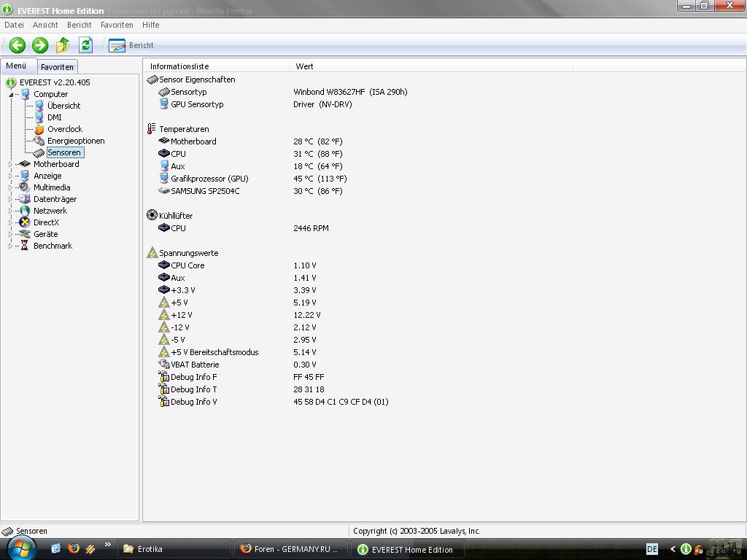
Task: Go up one level in the toolbar
Action: coord(63,45)
